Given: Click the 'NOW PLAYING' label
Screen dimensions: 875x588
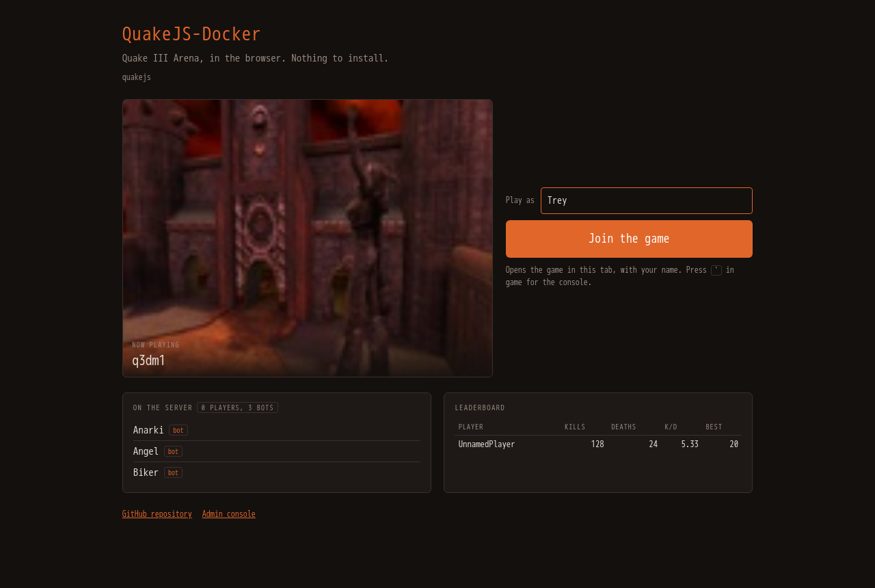Looking at the screenshot, I should tap(156, 345).
